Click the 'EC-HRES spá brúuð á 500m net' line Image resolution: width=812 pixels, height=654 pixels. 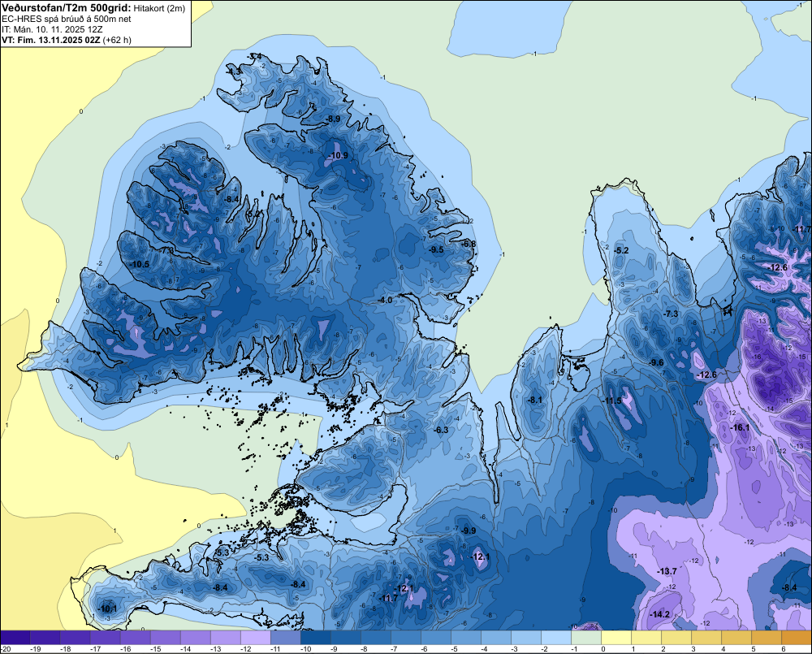[x=67, y=19]
